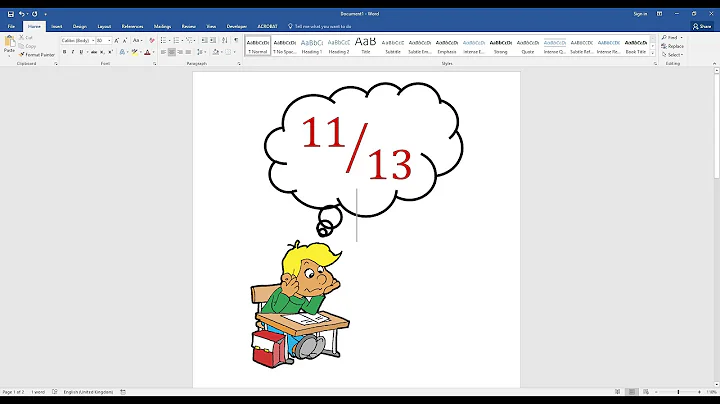Switch to the Design tab
Screen dimensions: 720x404
79,26
